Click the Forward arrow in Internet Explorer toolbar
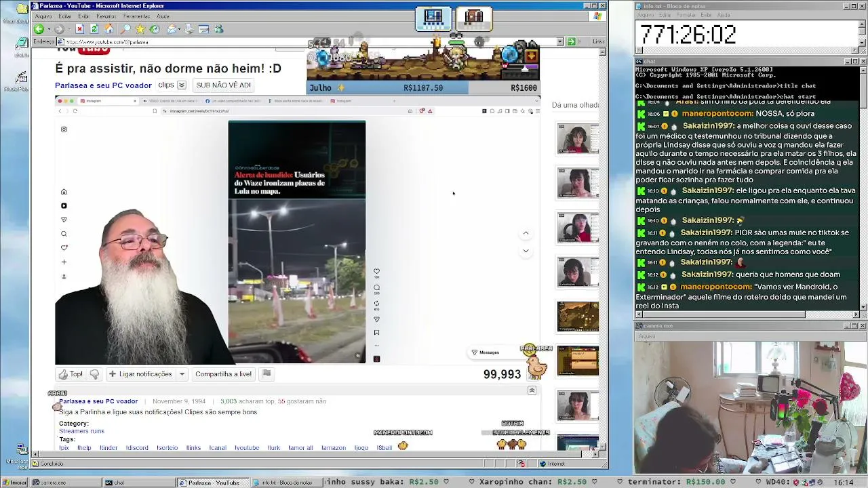This screenshot has height=488, width=868. tap(59, 29)
